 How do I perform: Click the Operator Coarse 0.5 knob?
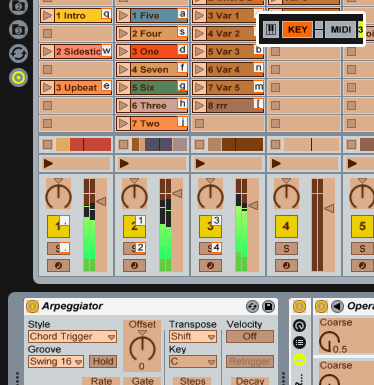[329, 341]
